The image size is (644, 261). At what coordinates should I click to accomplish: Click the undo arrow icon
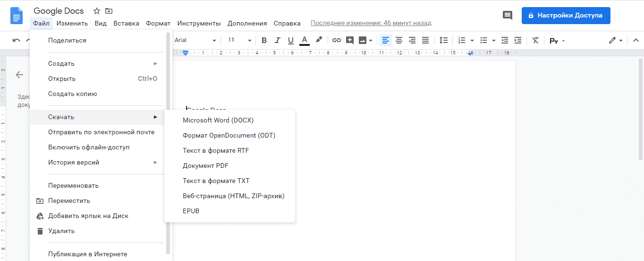coord(17,40)
